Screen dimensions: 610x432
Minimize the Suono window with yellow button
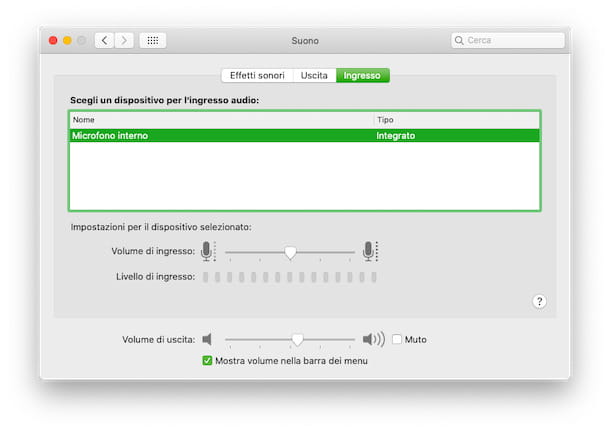tap(67, 40)
